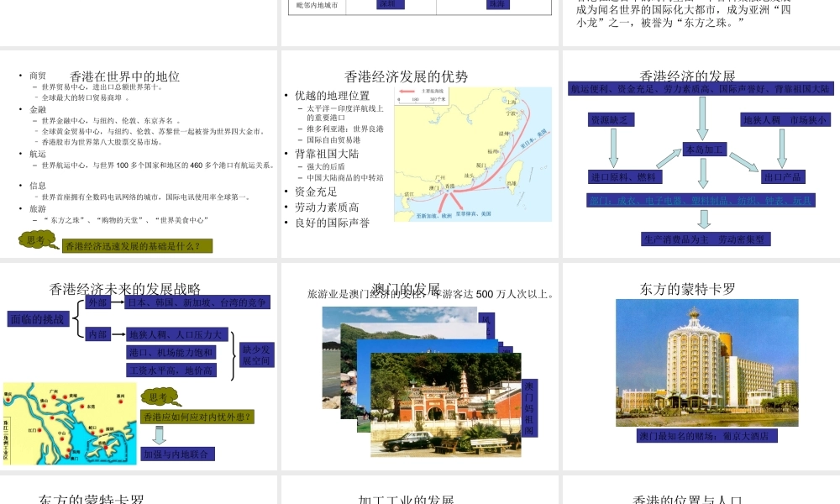Click the arrow pointing down to 出口产品
This screenshot has height=504, width=840.
click(781, 148)
